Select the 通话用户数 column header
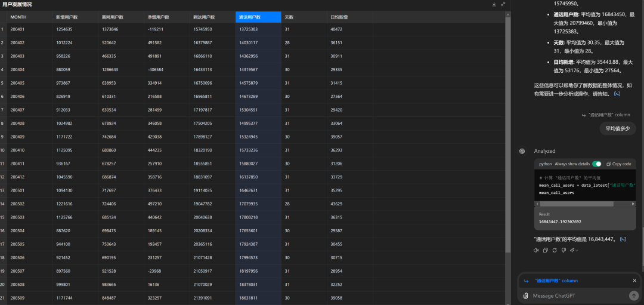 click(x=258, y=17)
